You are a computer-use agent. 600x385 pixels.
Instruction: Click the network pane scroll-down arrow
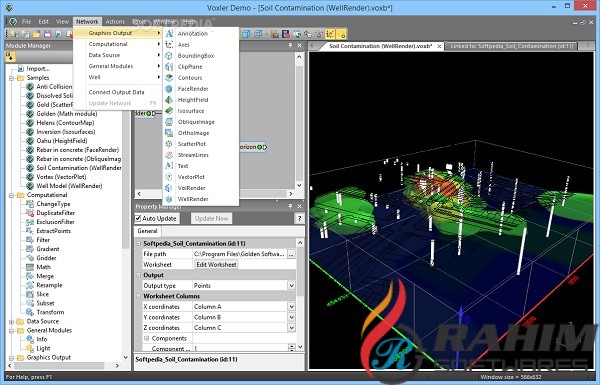coord(299,185)
